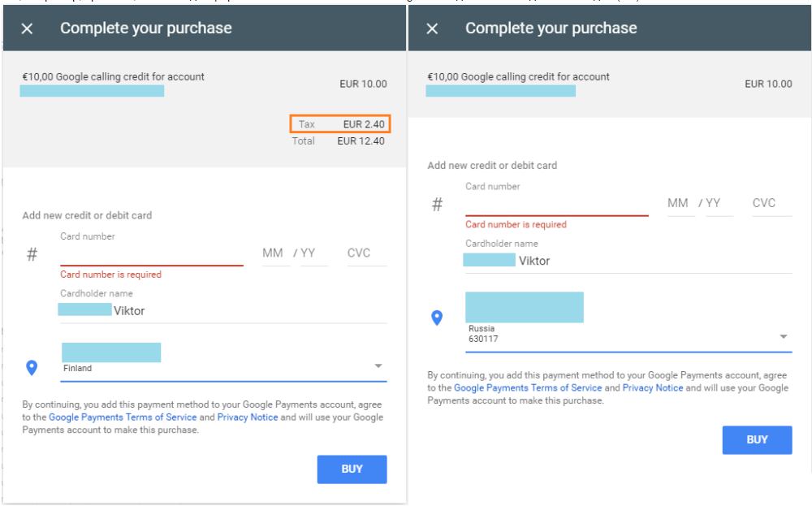Viewport: 812px width, 506px height.
Task: Focus the card number field in the right dialog
Action: 557,205
